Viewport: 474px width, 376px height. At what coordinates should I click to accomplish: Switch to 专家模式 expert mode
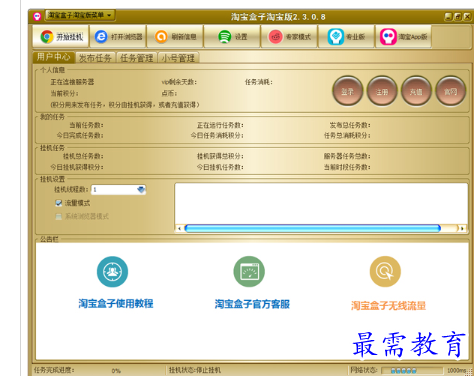tap(289, 36)
